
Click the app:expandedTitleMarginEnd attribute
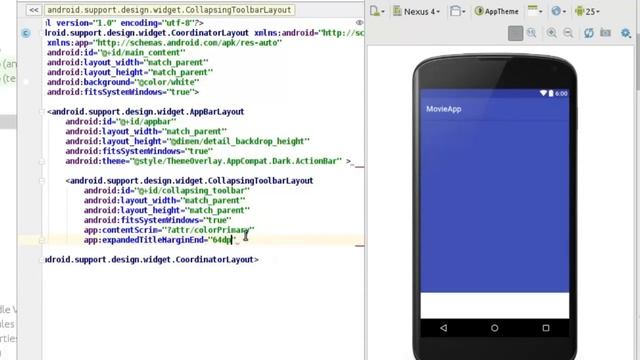point(160,240)
